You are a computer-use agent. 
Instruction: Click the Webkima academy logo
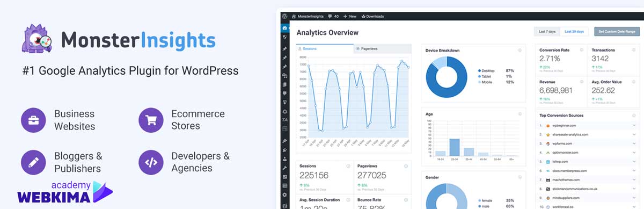pos(65,192)
